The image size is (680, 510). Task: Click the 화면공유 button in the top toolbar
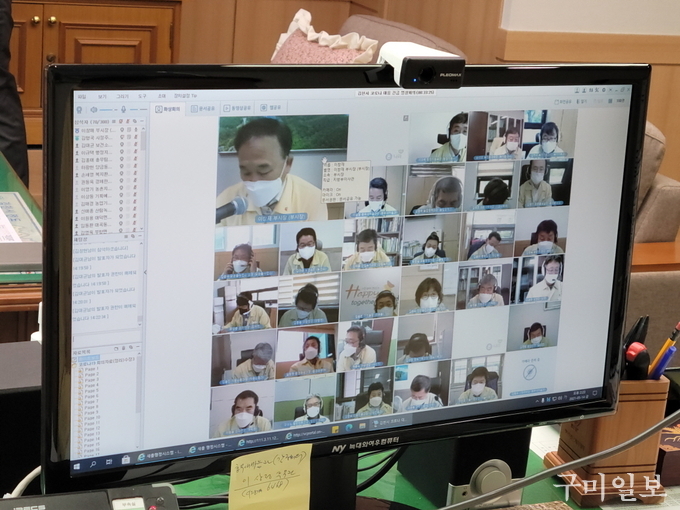563,102
